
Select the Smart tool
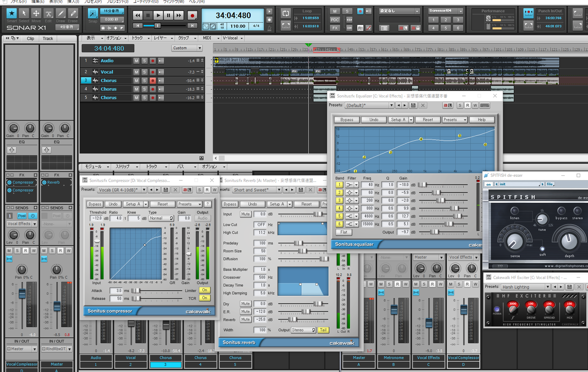(12, 13)
